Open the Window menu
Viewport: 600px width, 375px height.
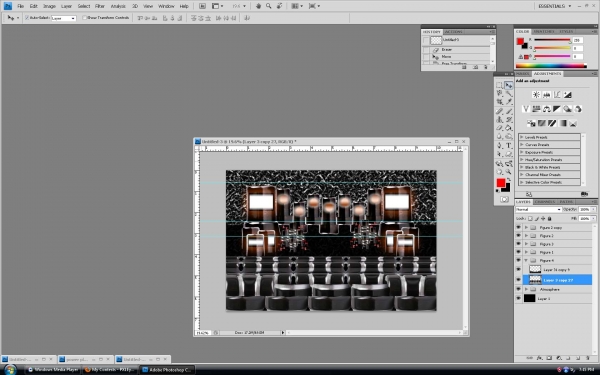[166, 6]
